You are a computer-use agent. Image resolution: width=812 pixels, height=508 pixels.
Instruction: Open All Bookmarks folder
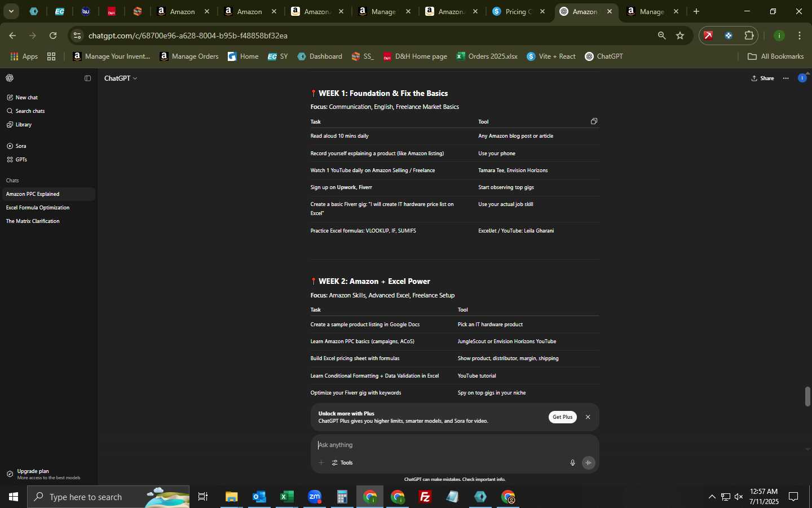coord(775,56)
